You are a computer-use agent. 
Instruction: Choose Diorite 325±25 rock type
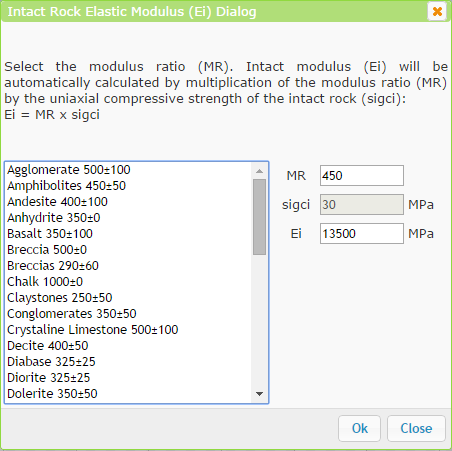tap(129, 378)
